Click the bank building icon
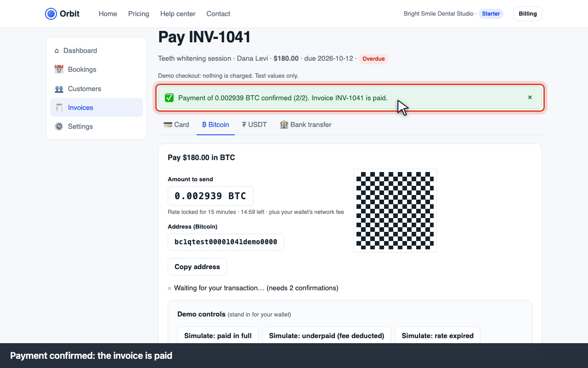 [x=284, y=125]
